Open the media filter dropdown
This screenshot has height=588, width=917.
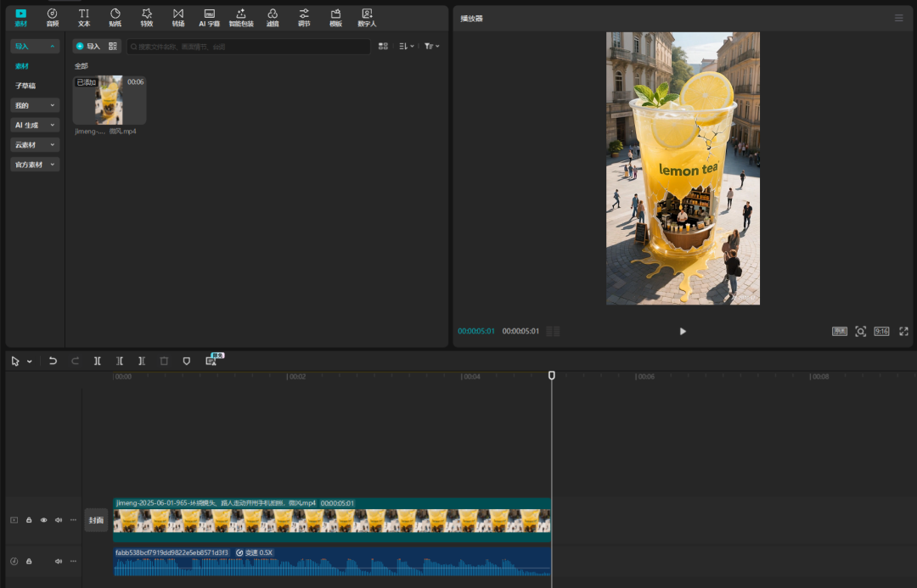pyautogui.click(x=431, y=46)
